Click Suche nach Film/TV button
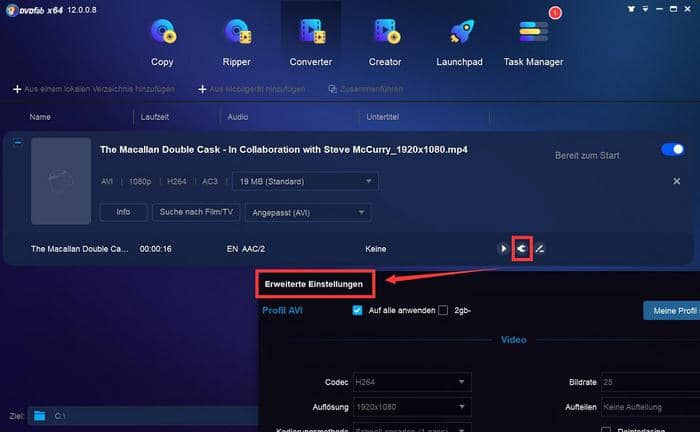Viewport: 700px width, 432px height. 196,212
